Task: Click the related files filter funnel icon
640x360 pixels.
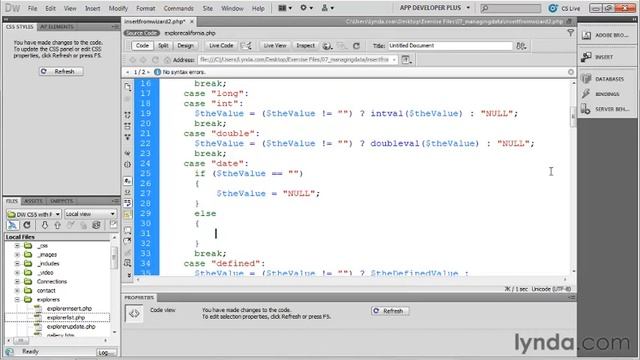Action: (570, 33)
